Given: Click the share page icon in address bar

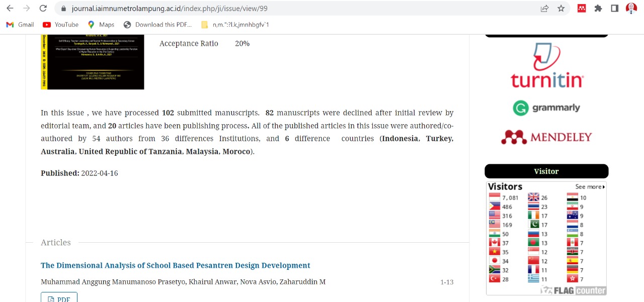Looking at the screenshot, I should tap(544, 9).
